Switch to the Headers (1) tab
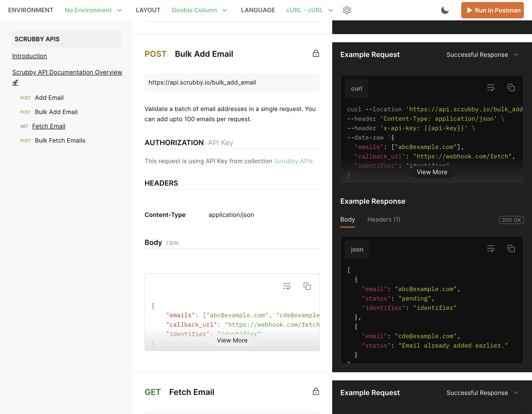This screenshot has height=414, width=532. [x=384, y=219]
